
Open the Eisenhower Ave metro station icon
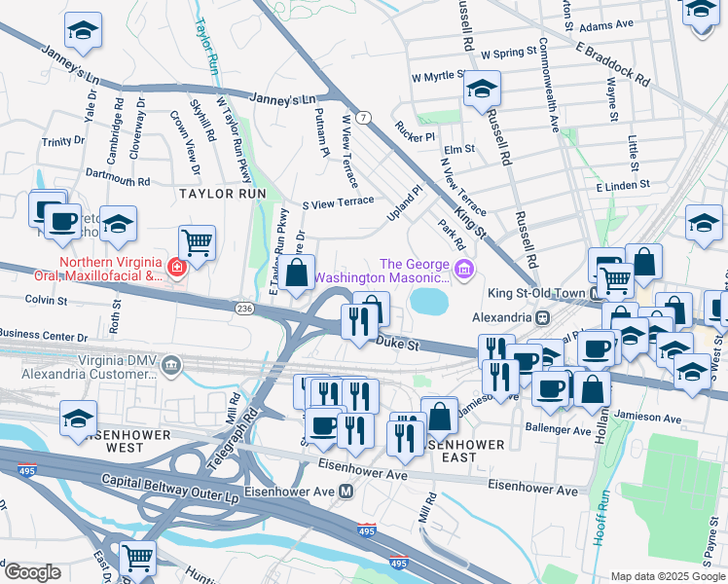point(346,492)
